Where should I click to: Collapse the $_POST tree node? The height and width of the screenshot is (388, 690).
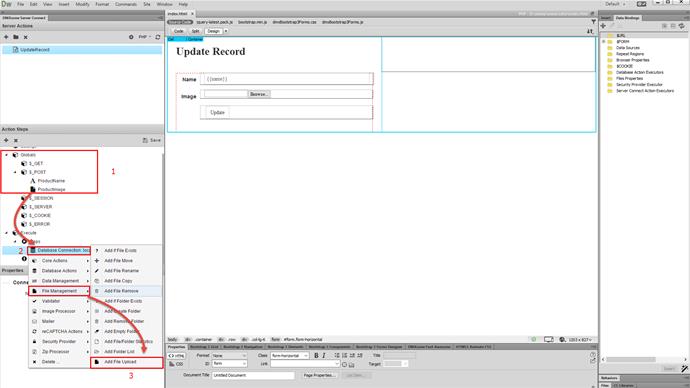15,172
